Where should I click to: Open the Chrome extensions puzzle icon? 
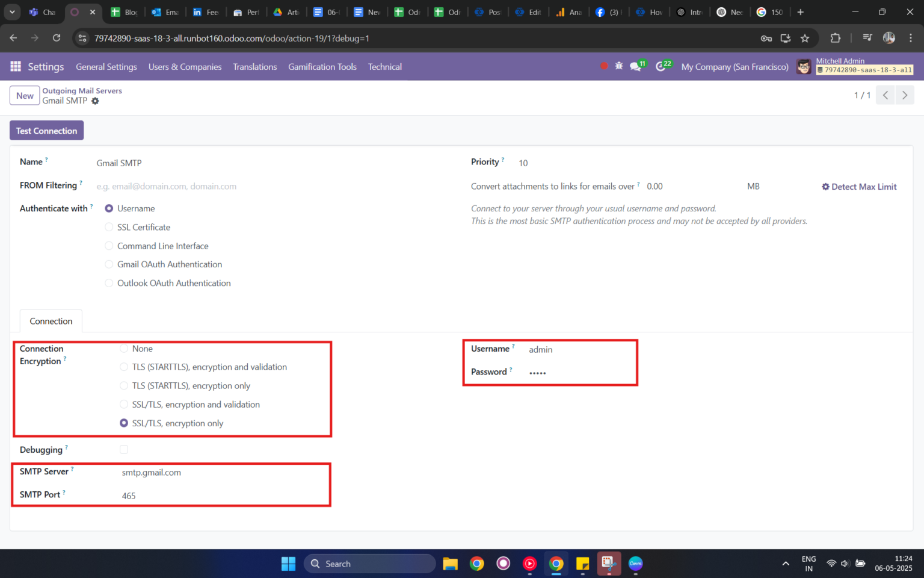(835, 38)
